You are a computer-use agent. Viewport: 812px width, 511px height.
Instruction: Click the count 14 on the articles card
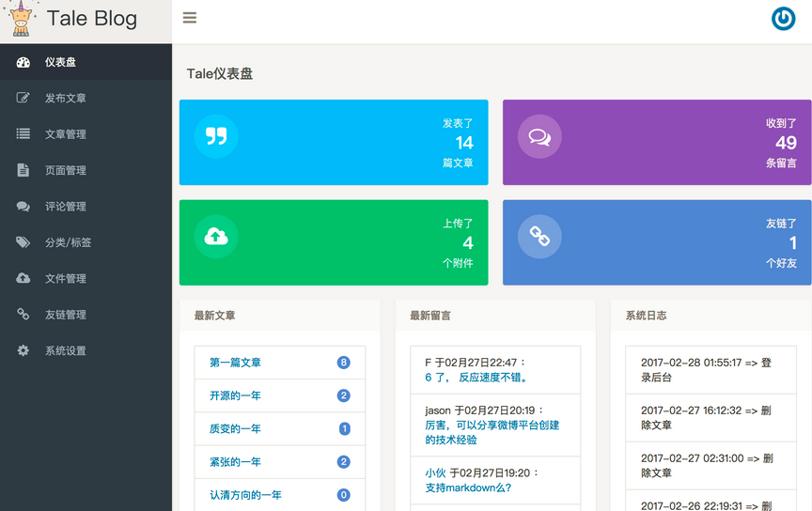point(464,143)
